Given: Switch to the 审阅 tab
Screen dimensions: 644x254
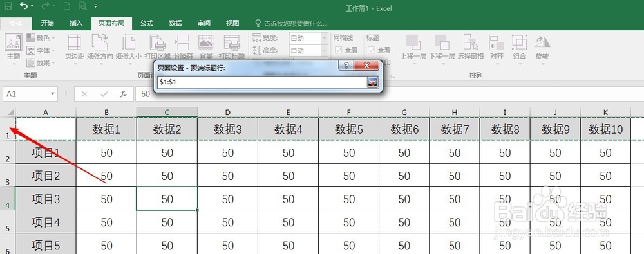Looking at the screenshot, I should click(204, 23).
